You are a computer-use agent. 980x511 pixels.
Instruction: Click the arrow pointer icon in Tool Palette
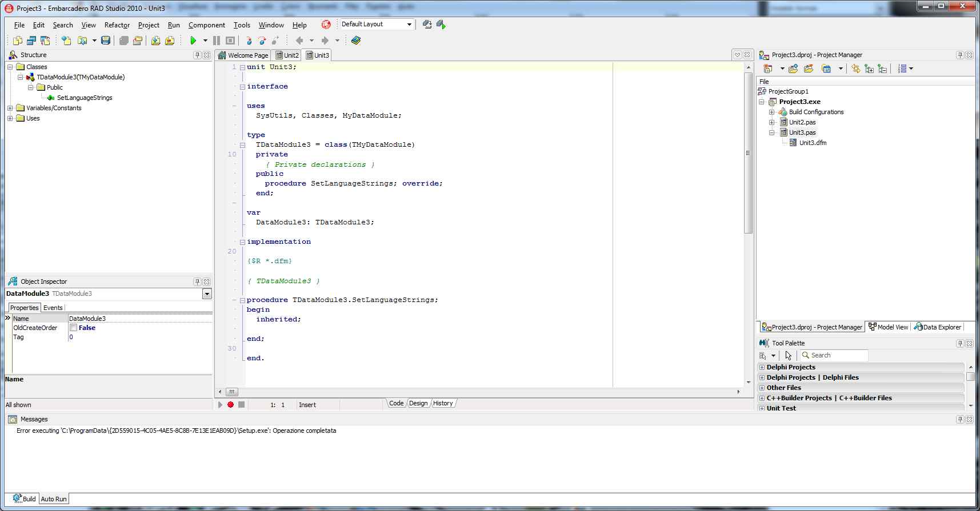[789, 356]
